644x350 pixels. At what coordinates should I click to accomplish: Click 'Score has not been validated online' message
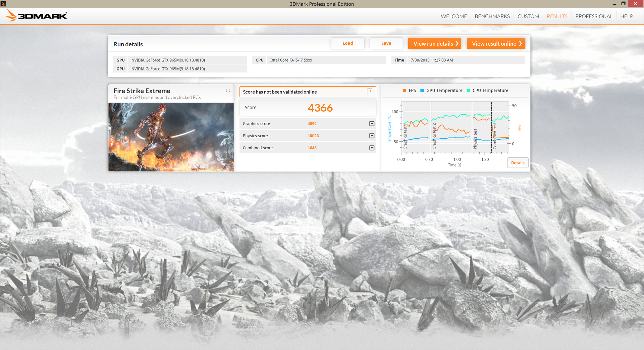pos(280,92)
